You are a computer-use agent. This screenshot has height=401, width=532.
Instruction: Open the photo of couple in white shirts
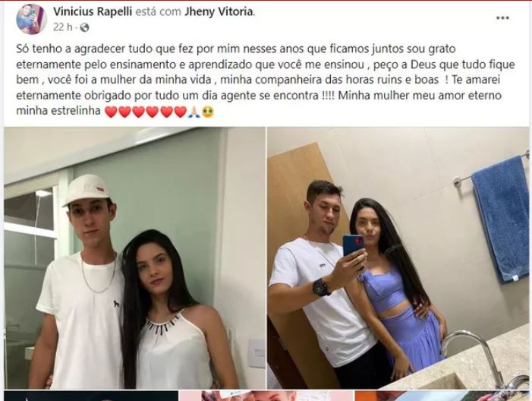(x=134, y=258)
